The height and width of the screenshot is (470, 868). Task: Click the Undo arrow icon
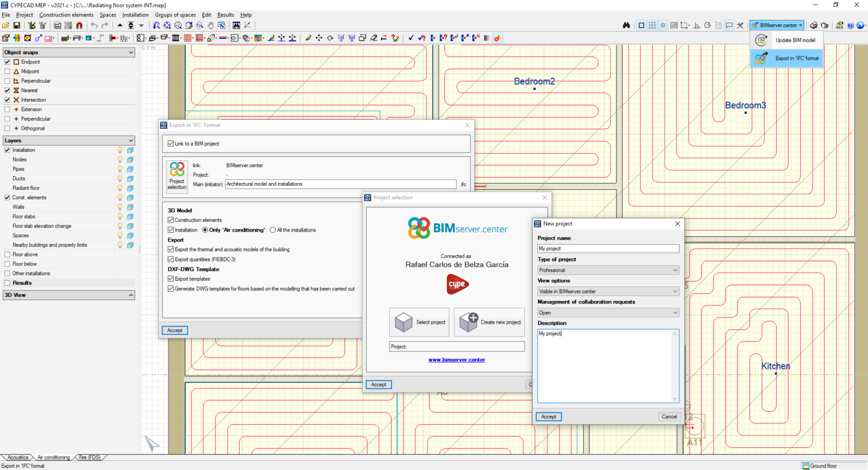click(94, 25)
